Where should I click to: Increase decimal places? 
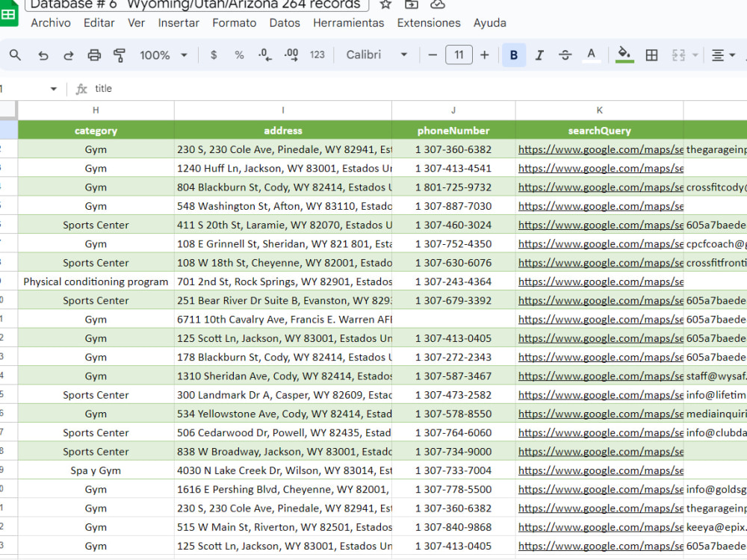pyautogui.click(x=291, y=55)
